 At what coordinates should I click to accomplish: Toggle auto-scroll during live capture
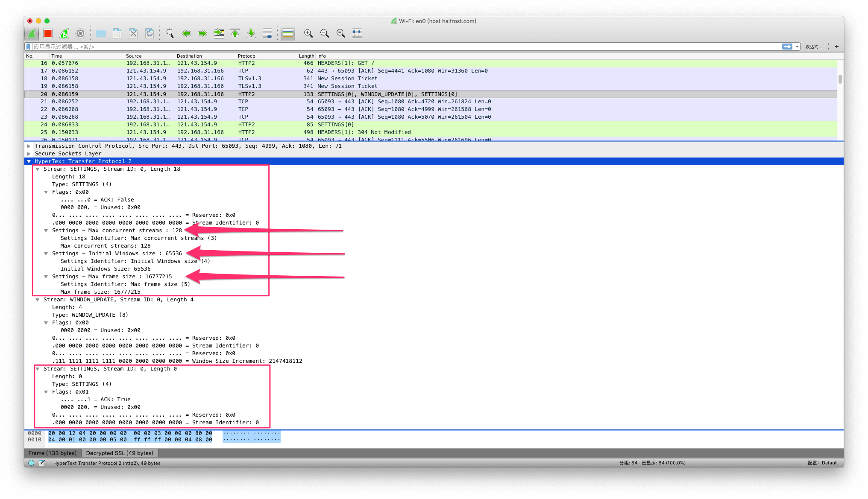pyautogui.click(x=267, y=33)
